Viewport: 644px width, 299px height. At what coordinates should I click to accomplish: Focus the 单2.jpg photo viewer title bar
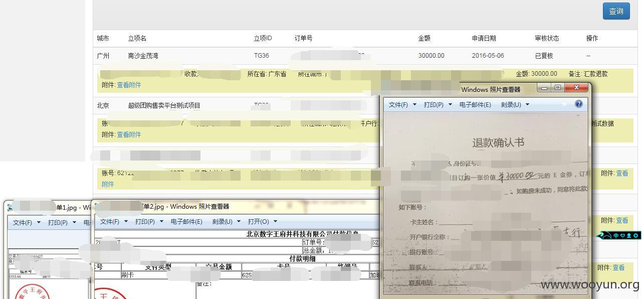[236, 207]
